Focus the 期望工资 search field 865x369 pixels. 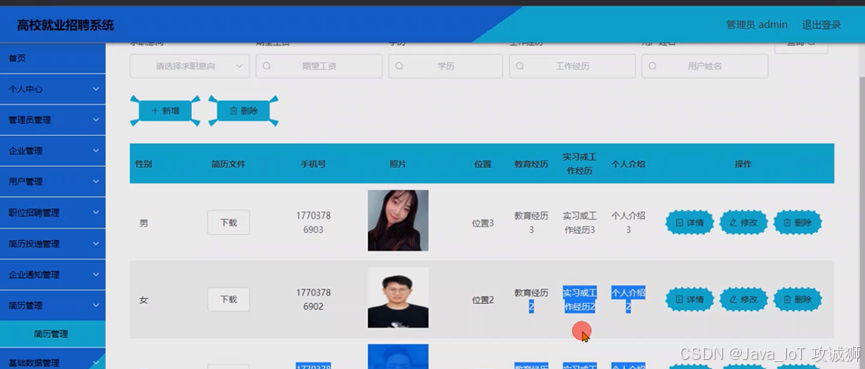coord(319,66)
